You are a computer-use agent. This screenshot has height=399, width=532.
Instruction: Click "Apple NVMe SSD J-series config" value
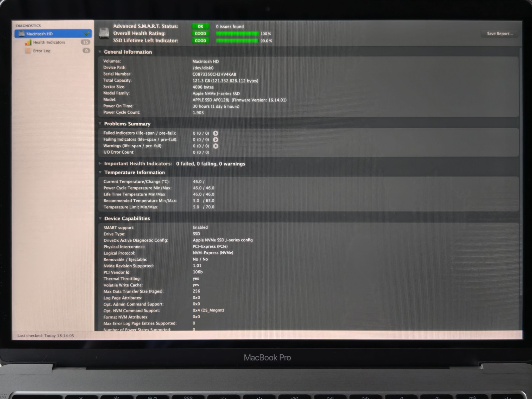pyautogui.click(x=223, y=240)
